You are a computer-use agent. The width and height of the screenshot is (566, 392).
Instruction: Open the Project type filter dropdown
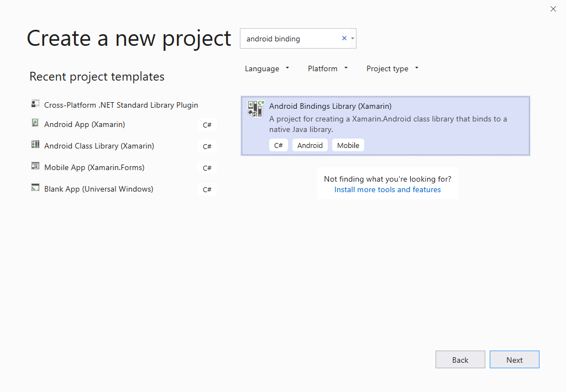tap(392, 68)
